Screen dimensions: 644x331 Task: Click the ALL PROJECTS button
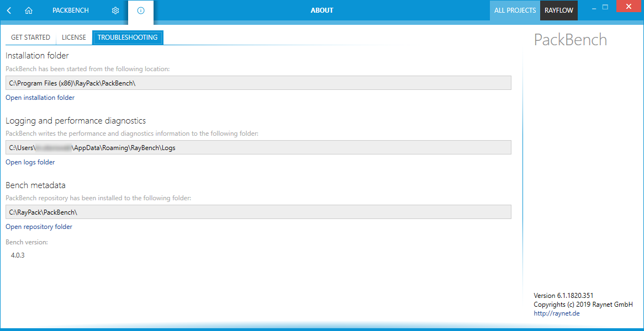coord(515,10)
